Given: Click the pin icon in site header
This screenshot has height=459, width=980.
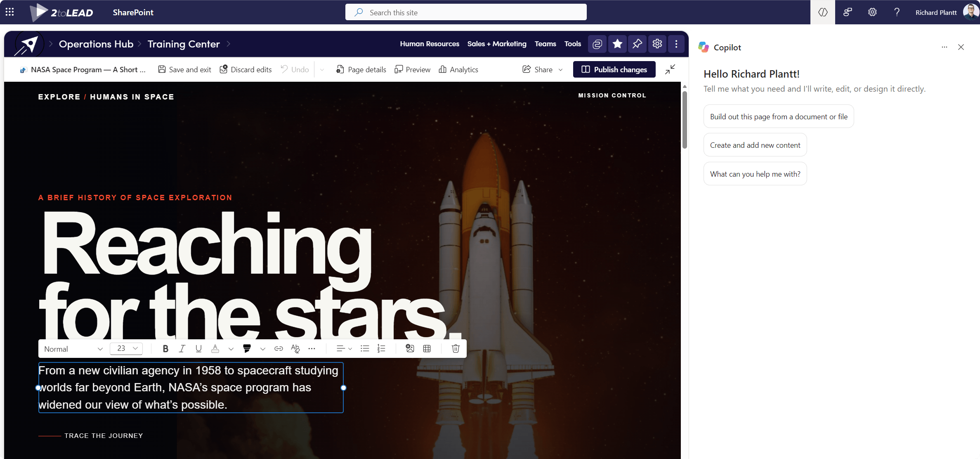Looking at the screenshot, I should coord(637,44).
